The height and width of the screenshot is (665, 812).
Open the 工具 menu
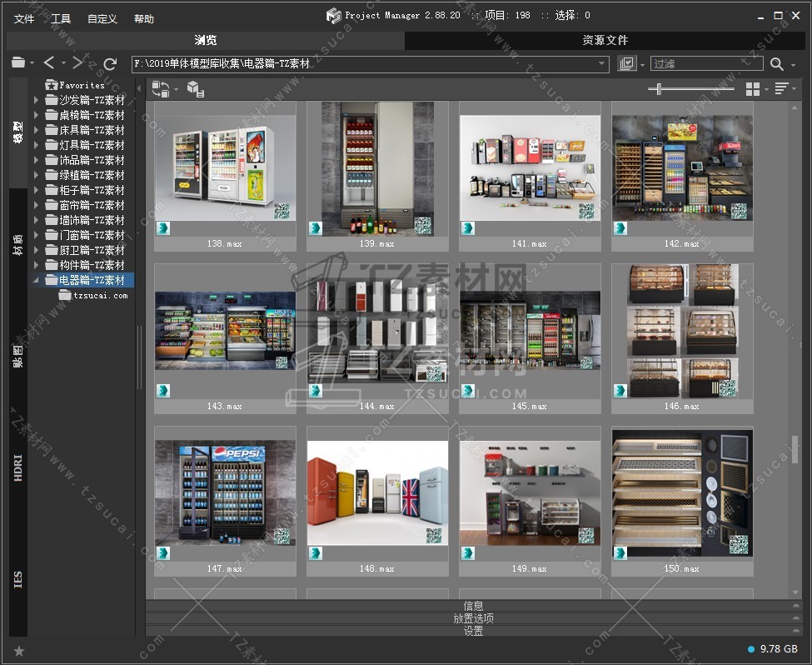[61, 18]
